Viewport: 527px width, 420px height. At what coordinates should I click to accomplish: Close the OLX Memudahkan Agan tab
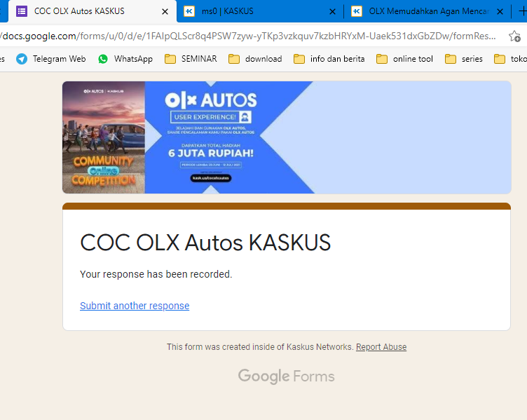coord(500,12)
